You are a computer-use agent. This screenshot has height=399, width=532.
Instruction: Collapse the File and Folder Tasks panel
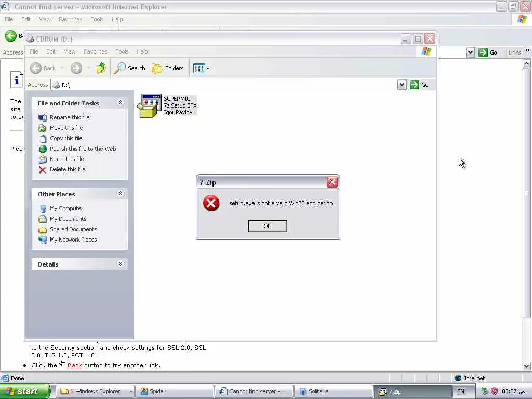tap(120, 103)
